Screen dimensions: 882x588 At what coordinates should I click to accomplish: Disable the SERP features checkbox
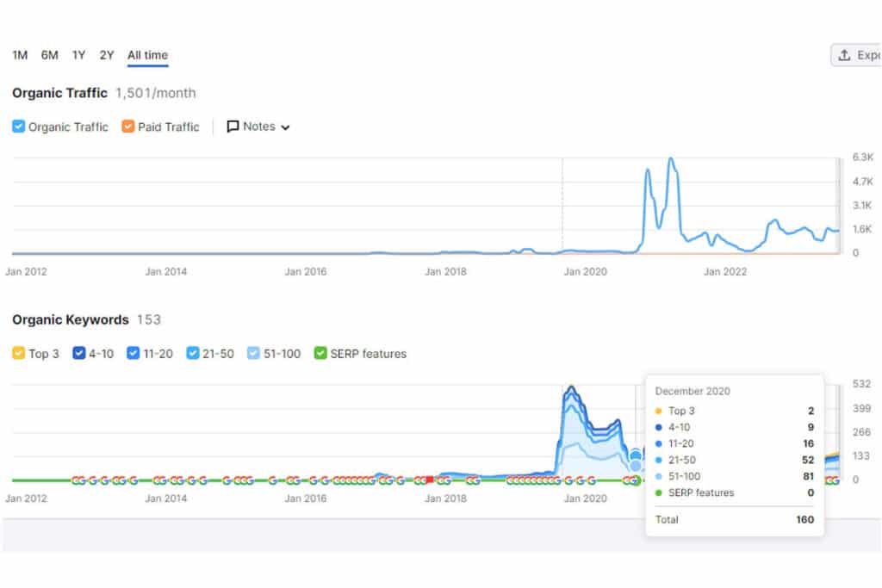(320, 354)
